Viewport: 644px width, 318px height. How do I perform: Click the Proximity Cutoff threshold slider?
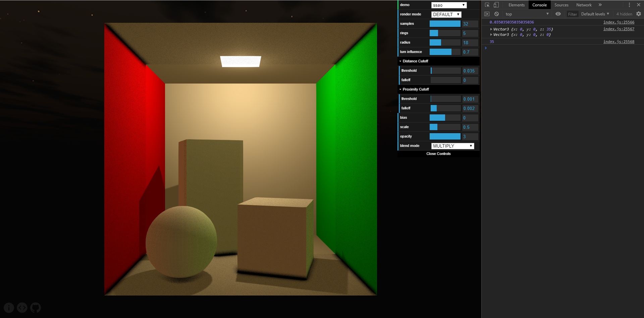point(446,99)
